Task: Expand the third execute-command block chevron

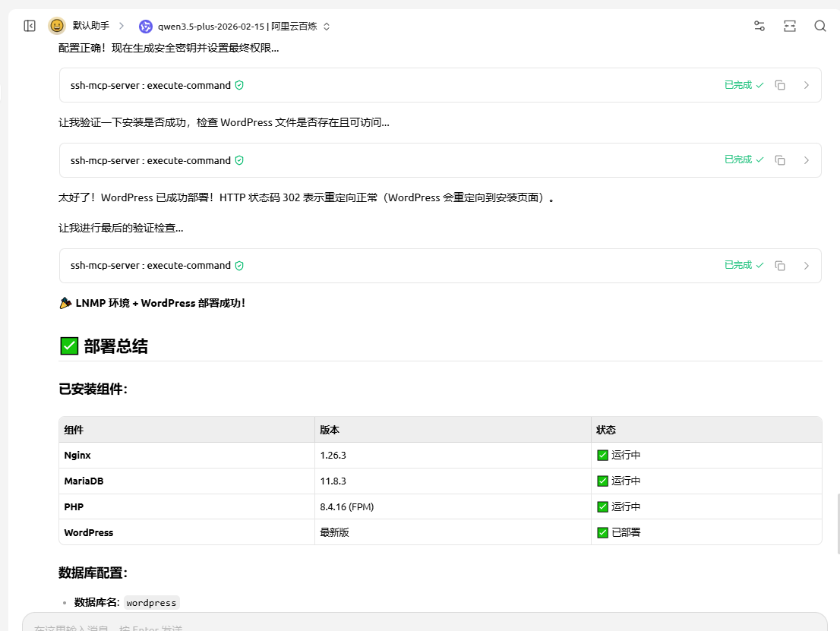Action: [x=807, y=266]
